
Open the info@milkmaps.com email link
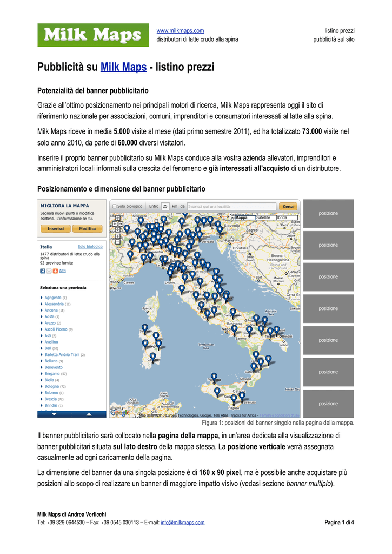tap(183, 523)
